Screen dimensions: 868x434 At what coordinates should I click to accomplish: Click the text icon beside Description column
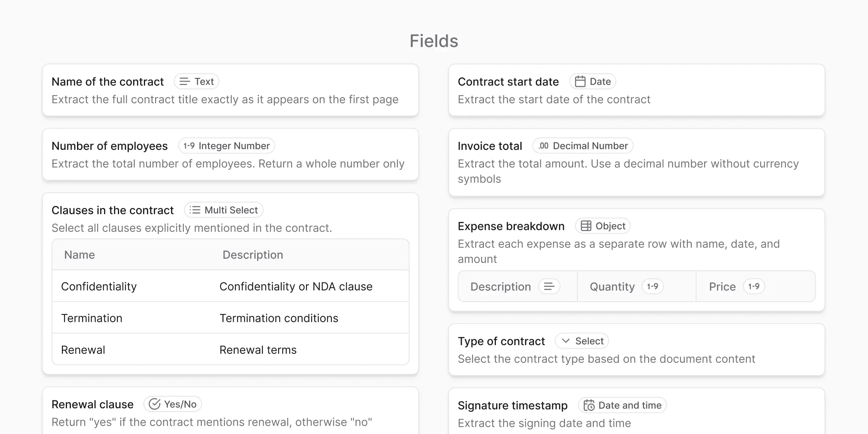549,286
